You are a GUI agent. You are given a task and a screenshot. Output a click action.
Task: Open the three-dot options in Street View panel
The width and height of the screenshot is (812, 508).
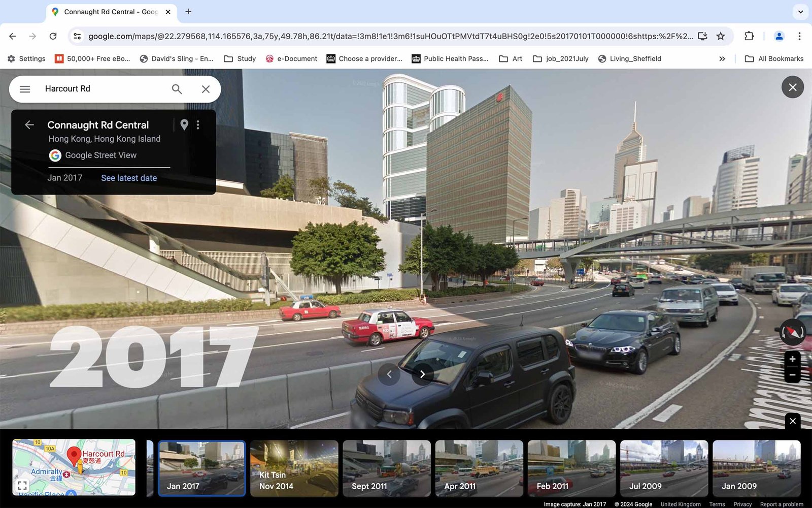[198, 124]
